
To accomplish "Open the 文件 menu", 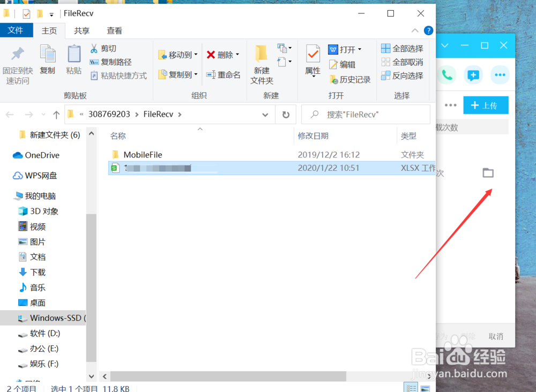I will (17, 31).
